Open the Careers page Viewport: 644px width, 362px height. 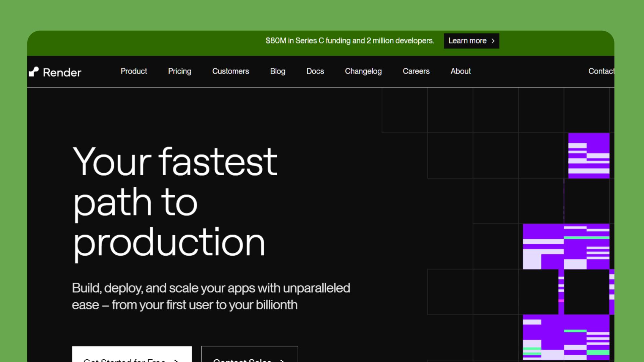coord(416,71)
